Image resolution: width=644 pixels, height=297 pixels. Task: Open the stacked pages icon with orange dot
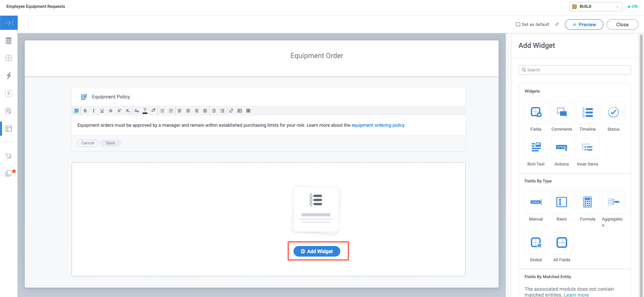pos(9,173)
